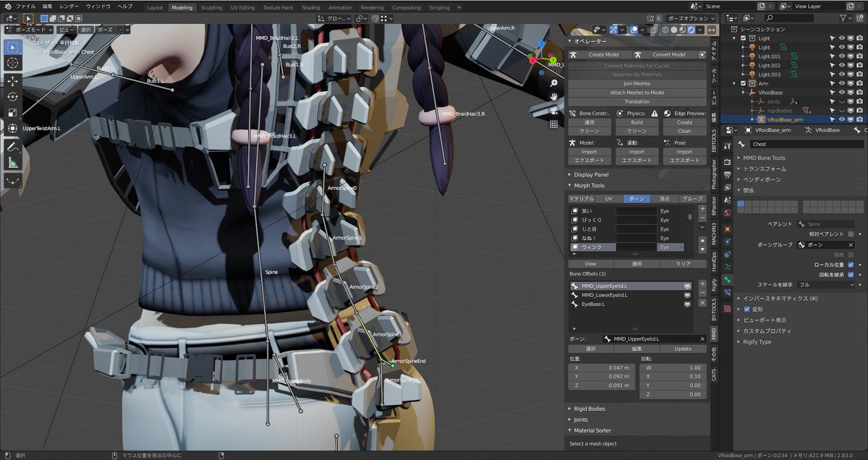Activate the Cursor tool
The width and height of the screenshot is (868, 460).
(x=13, y=64)
